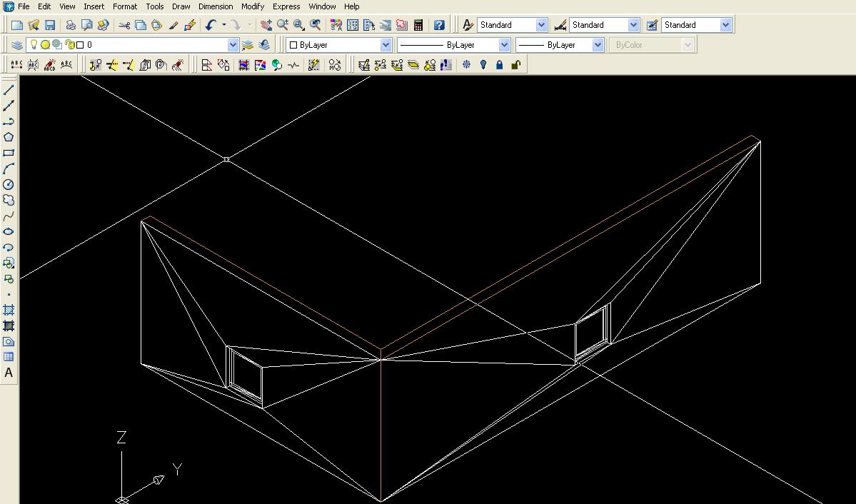This screenshot has height=504, width=856.
Task: Lock layer 0 using the padlock icon
Action: [68, 44]
